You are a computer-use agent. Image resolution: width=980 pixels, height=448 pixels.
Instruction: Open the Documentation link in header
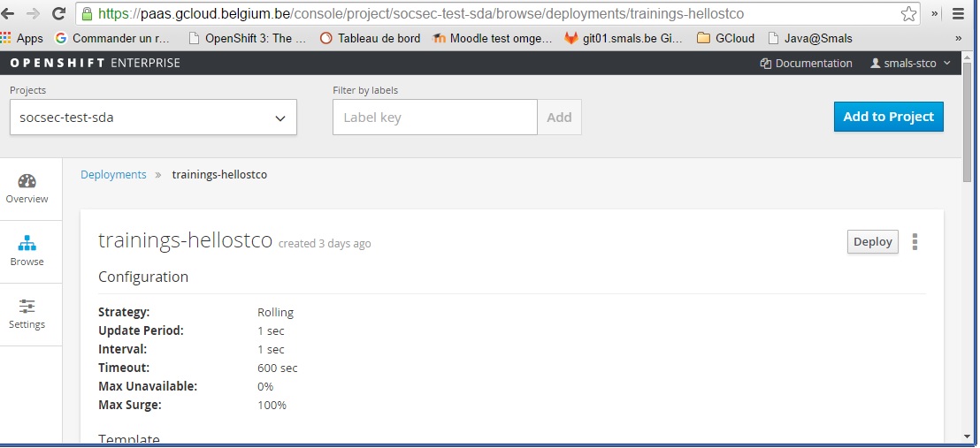(806, 64)
